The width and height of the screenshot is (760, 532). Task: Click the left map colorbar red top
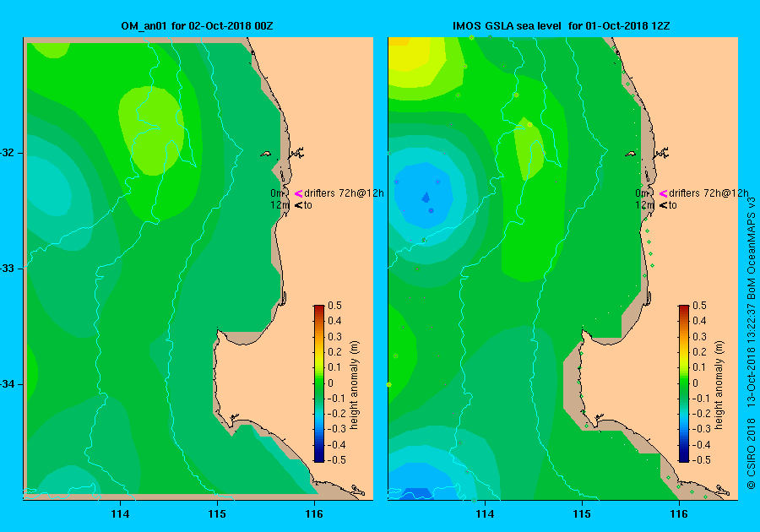(319, 310)
